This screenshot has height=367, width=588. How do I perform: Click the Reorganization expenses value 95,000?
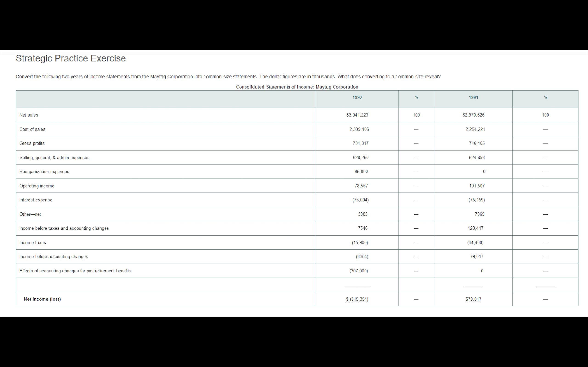[x=361, y=172]
